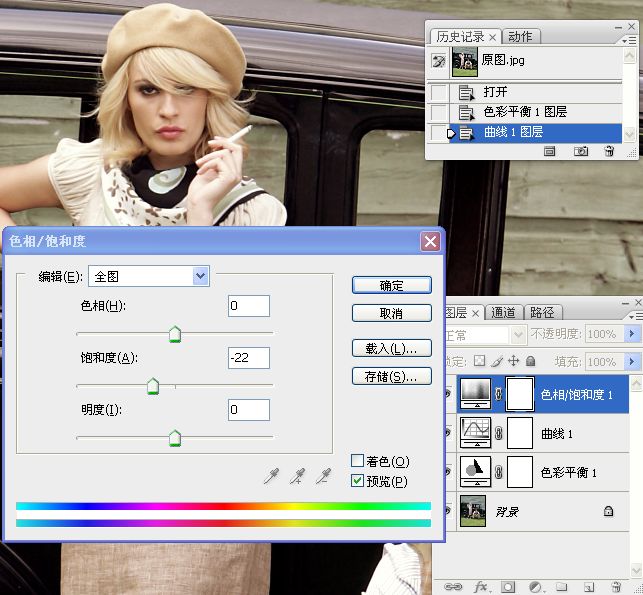Click the 明度 lightness value field
Viewport: 643px width, 595px height.
pyautogui.click(x=249, y=410)
